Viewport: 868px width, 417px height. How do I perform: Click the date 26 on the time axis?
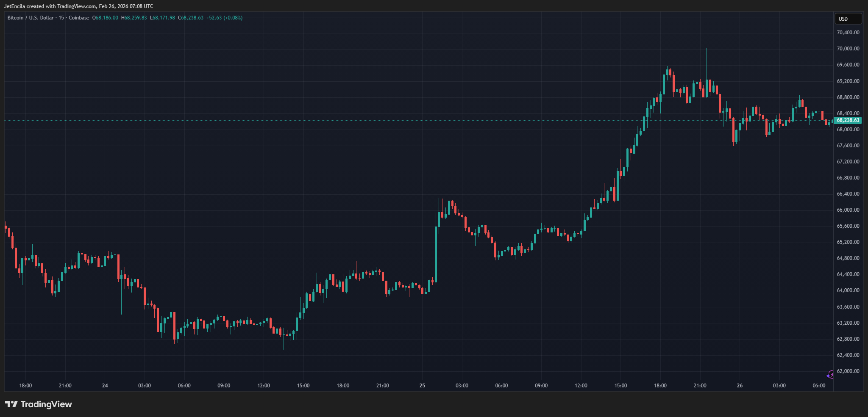[740, 386]
